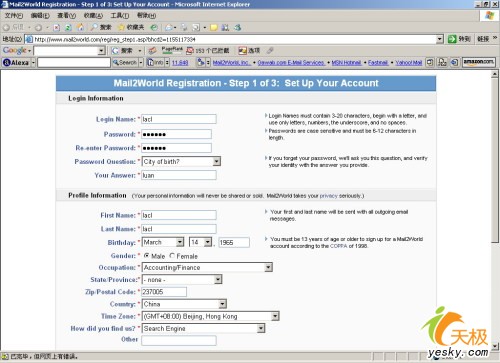Click the Alexa Search button
500x363 pixels.
[x=125, y=62]
